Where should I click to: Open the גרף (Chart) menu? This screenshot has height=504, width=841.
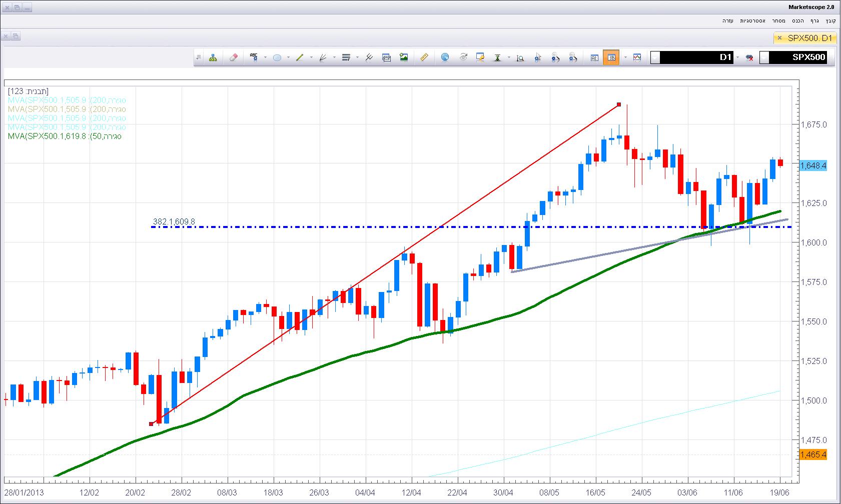tap(814, 20)
